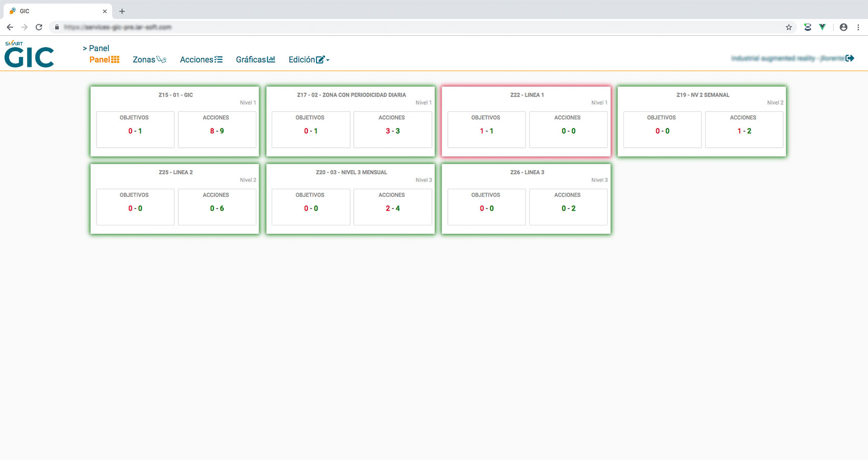Click the logout icon next to username

coord(850,58)
